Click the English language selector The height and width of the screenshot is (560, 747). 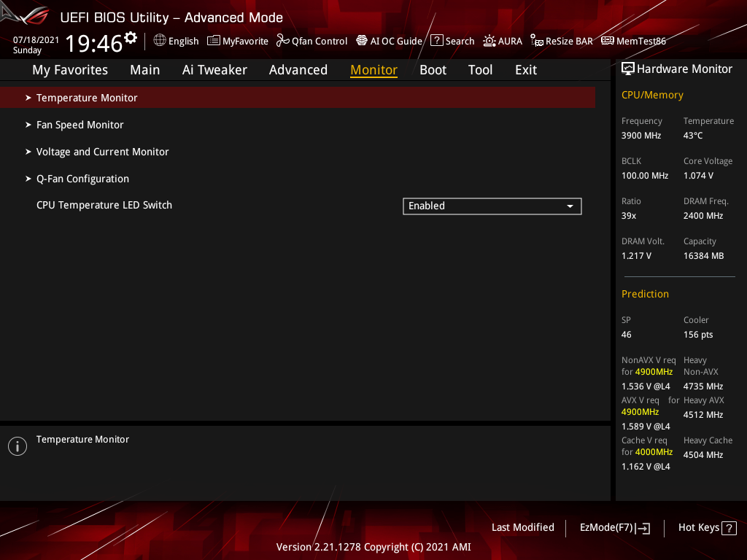pyautogui.click(x=176, y=41)
